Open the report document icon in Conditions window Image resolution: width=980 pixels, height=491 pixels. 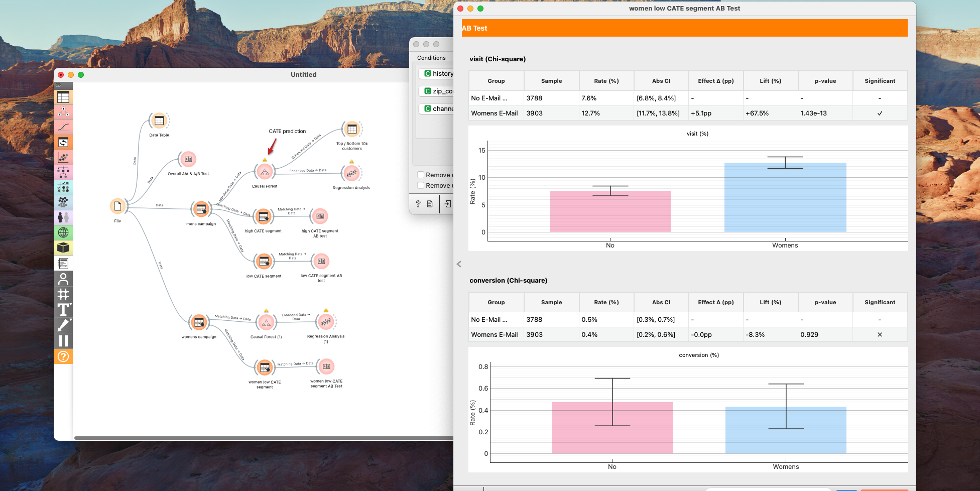(x=430, y=204)
